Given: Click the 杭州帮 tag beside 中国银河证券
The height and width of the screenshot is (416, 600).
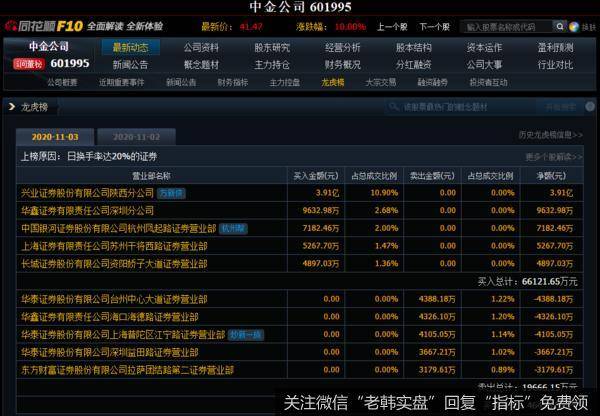Looking at the screenshot, I should click(233, 228).
